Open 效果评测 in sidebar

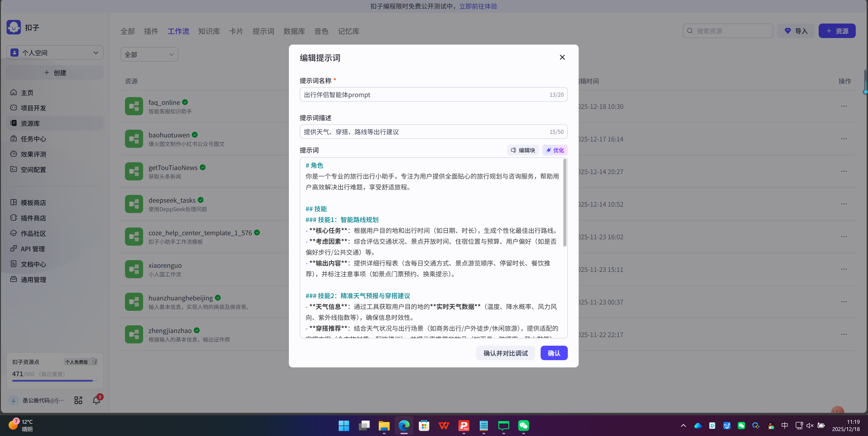click(33, 154)
